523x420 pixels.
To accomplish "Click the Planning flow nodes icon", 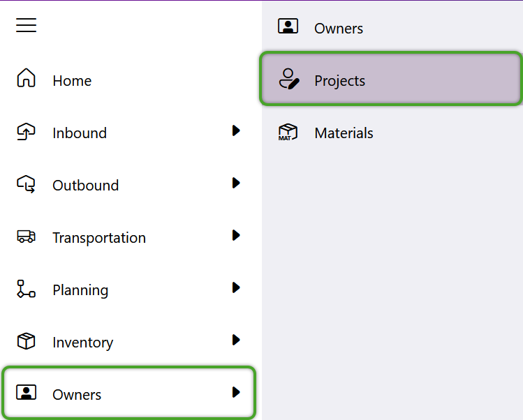I will click(26, 289).
